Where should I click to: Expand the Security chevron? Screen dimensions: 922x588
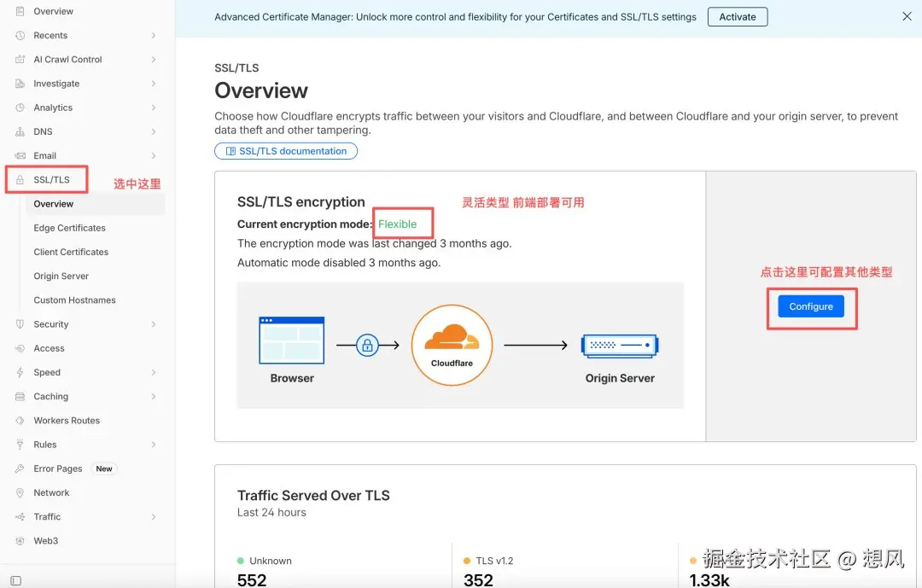pyautogui.click(x=154, y=324)
